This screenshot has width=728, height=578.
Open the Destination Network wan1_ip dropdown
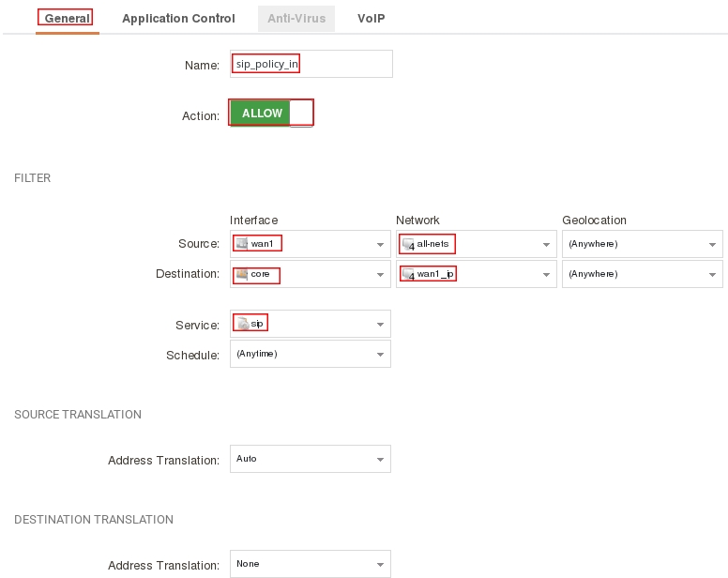(x=546, y=275)
